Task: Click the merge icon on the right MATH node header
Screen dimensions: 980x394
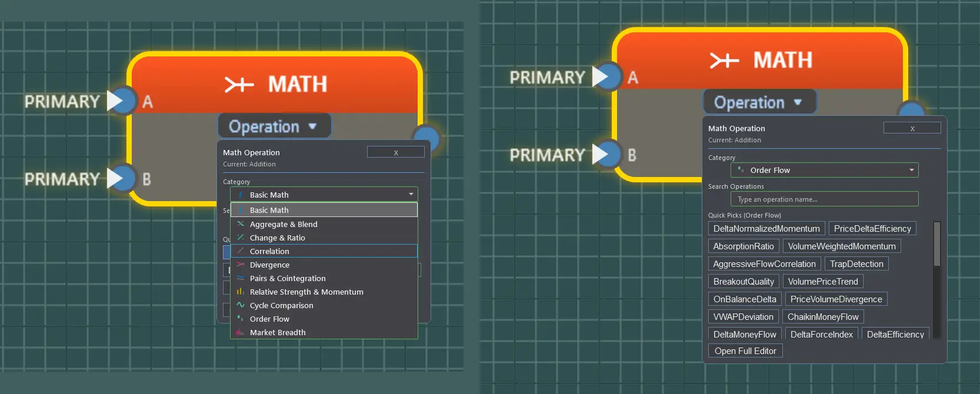Action: pyautogui.click(x=724, y=61)
